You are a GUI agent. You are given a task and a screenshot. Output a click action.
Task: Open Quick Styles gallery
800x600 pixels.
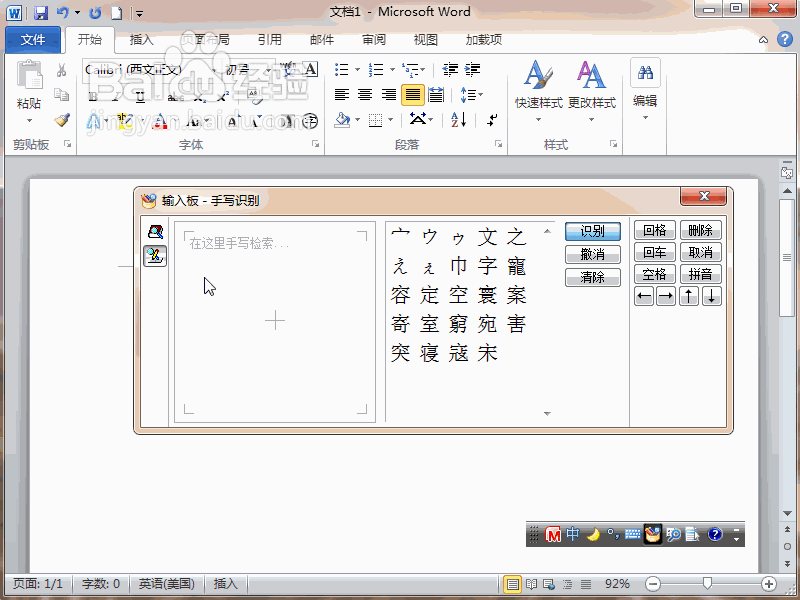538,91
